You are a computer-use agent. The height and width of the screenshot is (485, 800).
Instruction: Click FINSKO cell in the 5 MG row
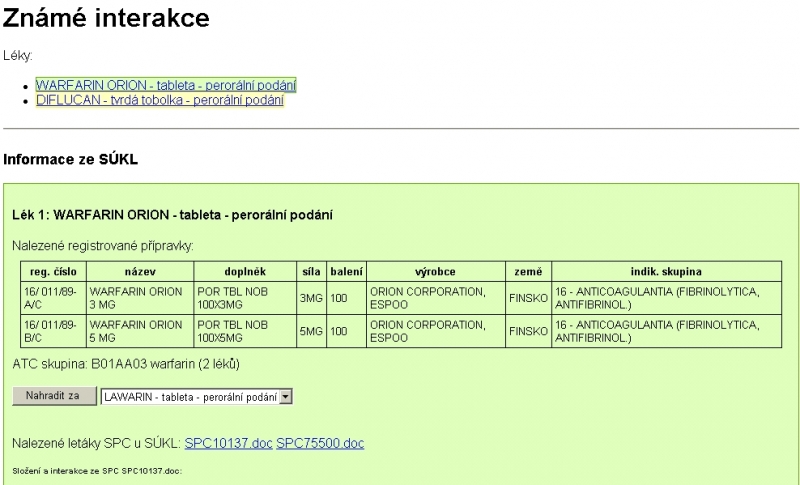[528, 331]
